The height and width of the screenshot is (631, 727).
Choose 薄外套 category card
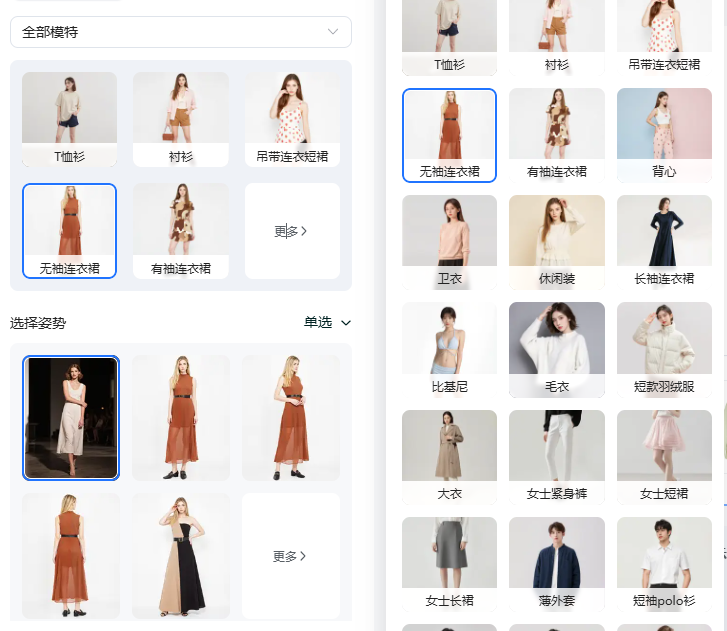click(x=557, y=564)
